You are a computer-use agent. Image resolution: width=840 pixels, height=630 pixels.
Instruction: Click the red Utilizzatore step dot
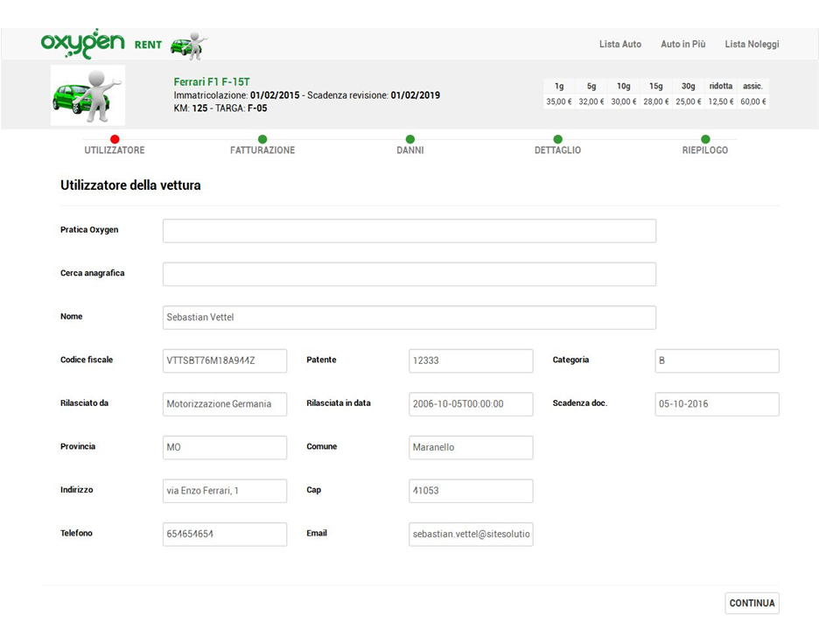[115, 139]
